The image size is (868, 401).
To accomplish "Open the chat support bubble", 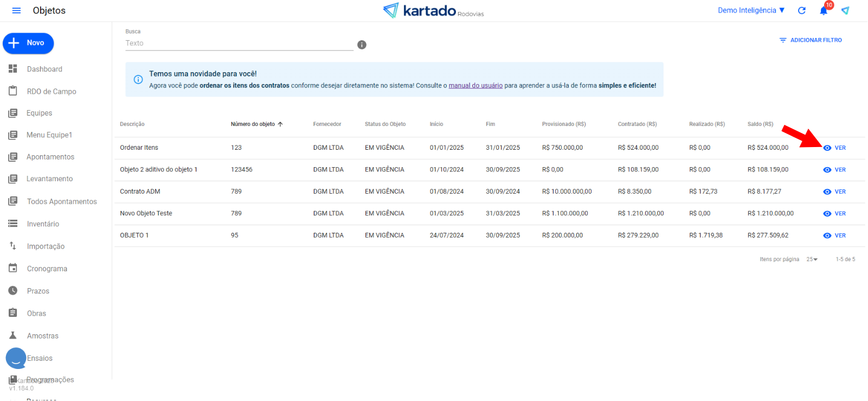I will click(16, 358).
